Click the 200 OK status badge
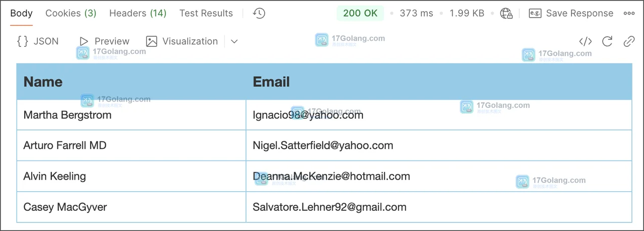This screenshot has height=231, width=644. point(360,14)
